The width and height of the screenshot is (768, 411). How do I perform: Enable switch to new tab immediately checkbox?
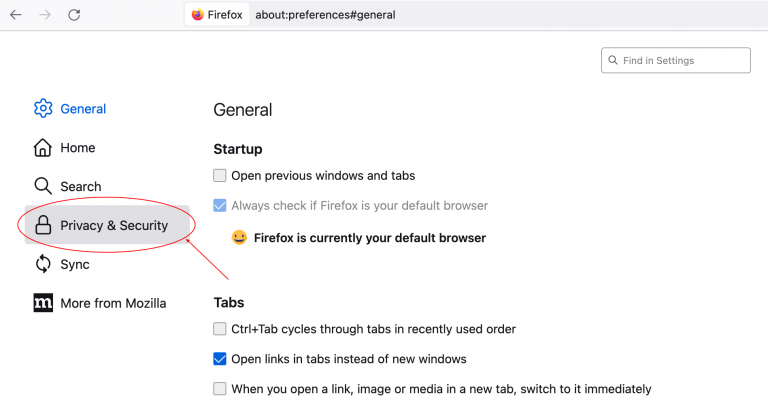[220, 389]
